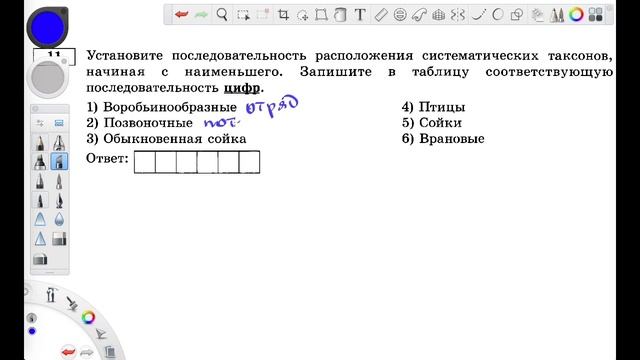Select the Hard Eraser
The image size is (640, 360).
click(x=59, y=239)
